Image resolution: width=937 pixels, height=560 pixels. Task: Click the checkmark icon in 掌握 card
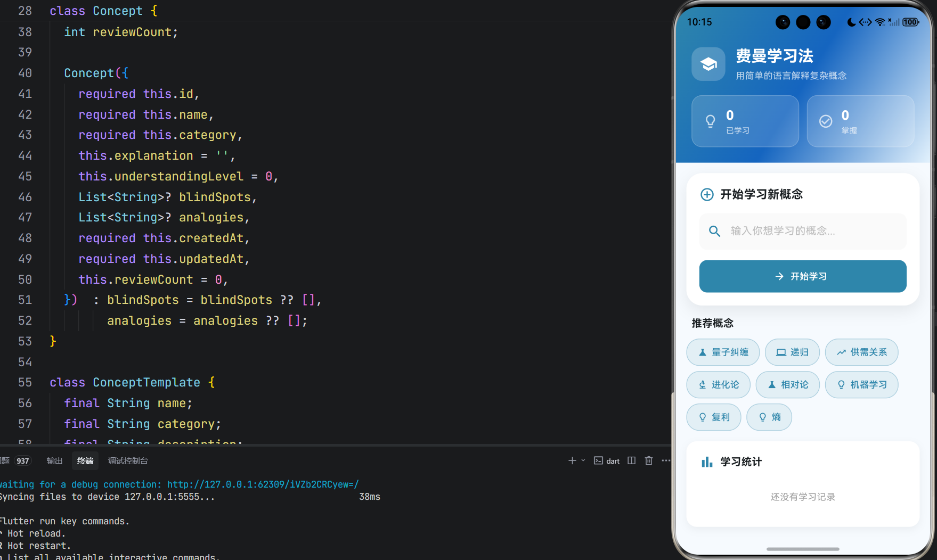[x=825, y=121]
